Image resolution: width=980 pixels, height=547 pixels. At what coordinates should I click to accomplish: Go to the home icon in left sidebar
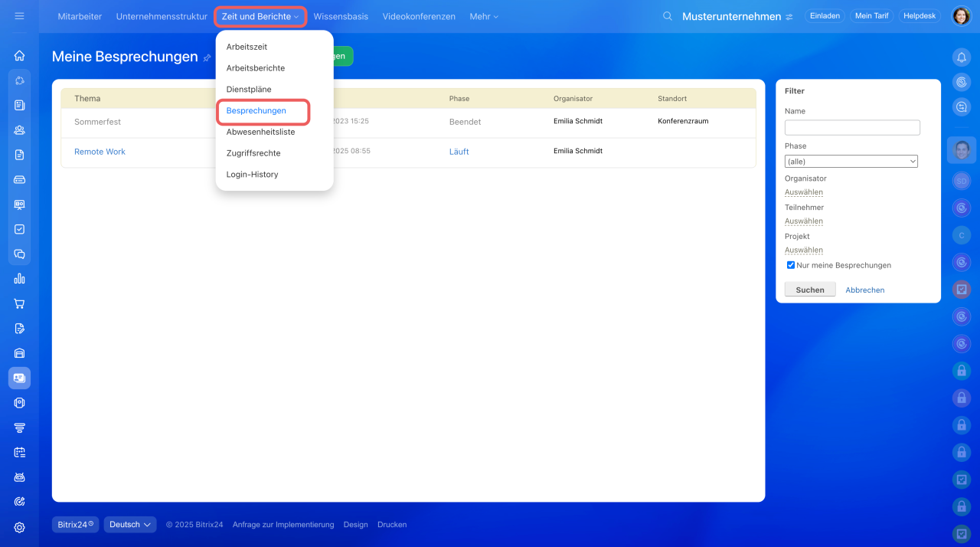(19, 55)
